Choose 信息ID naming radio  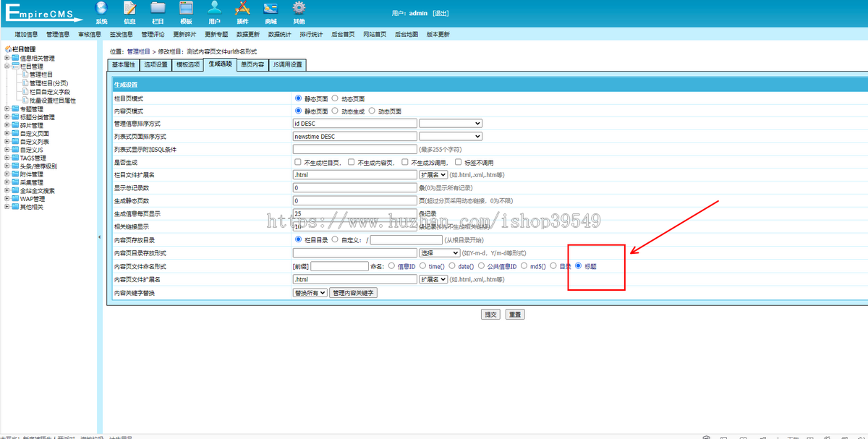(391, 266)
